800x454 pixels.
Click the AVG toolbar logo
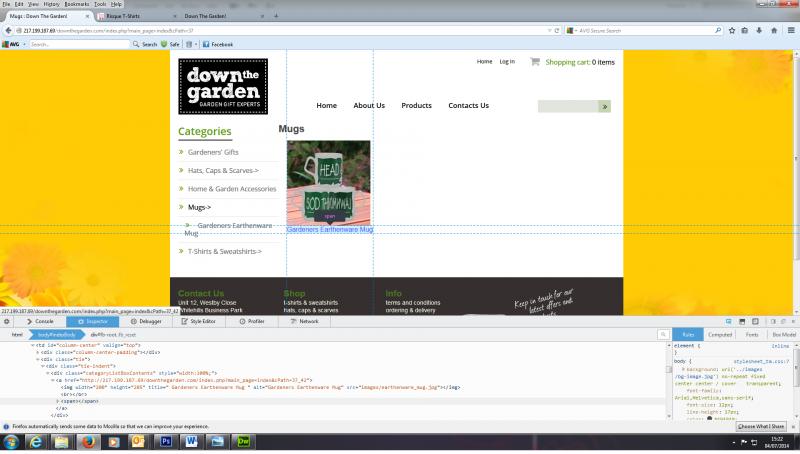coord(11,44)
